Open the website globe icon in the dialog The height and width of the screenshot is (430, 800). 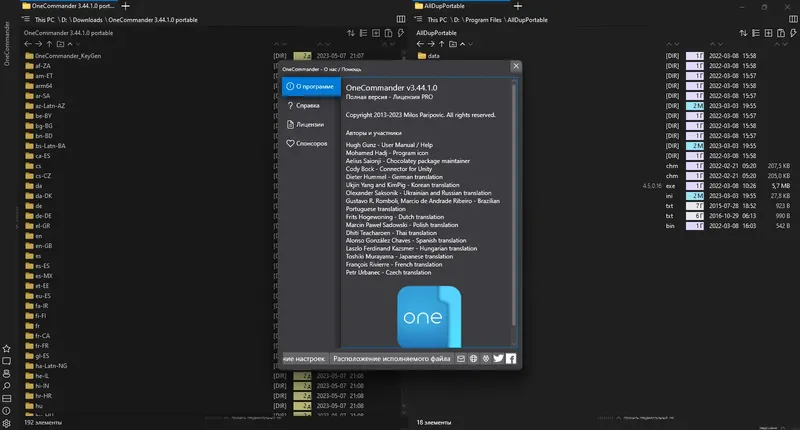pyautogui.click(x=473, y=359)
